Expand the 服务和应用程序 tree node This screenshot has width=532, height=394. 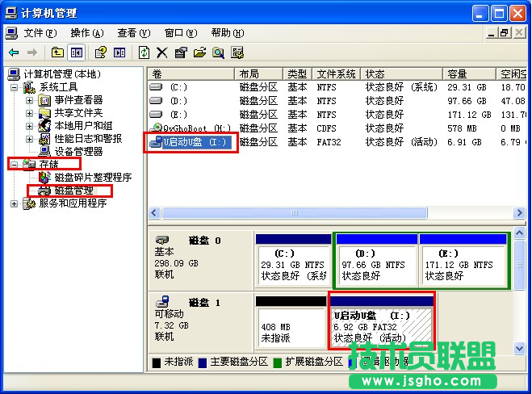tap(14, 203)
